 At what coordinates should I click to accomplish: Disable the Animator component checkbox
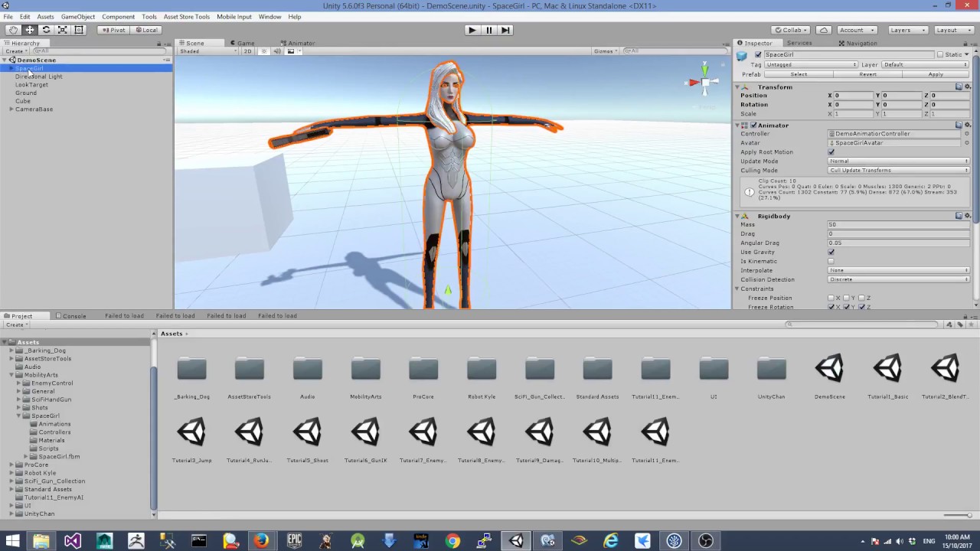click(x=753, y=125)
